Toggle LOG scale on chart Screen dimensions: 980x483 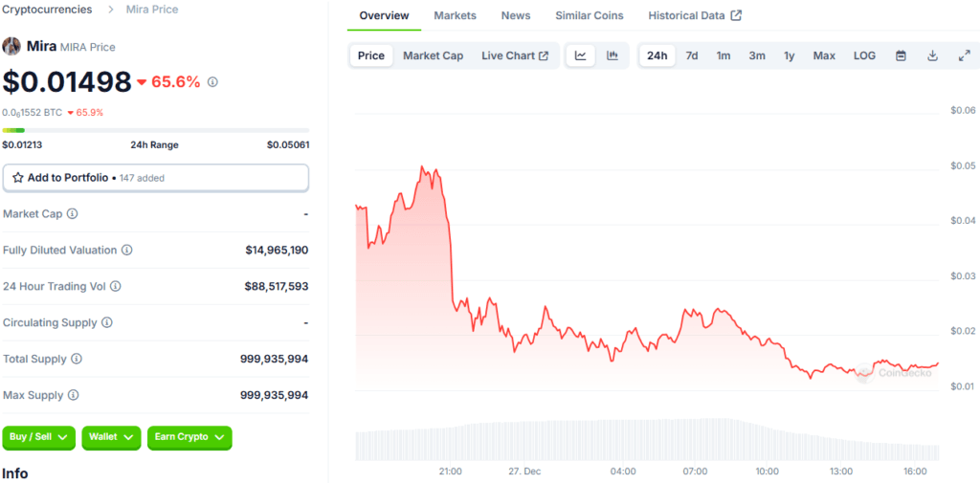click(x=864, y=55)
